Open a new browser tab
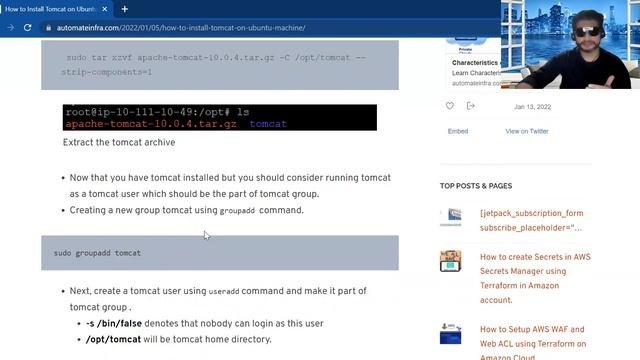Image resolution: width=640 pixels, height=360 pixels. (124, 9)
